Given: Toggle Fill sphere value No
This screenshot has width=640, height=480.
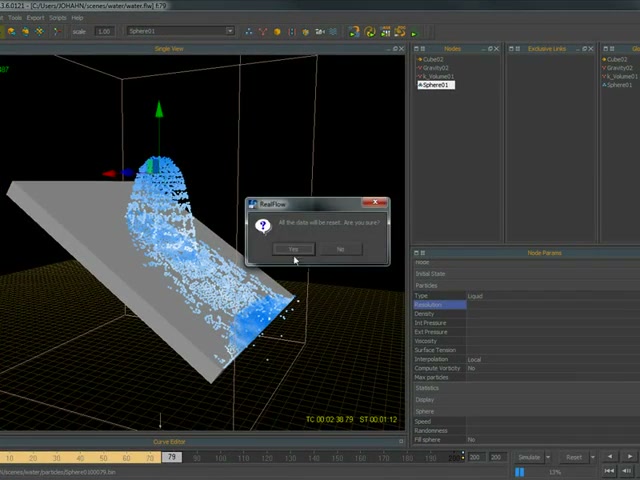Looking at the screenshot, I should click(553, 440).
